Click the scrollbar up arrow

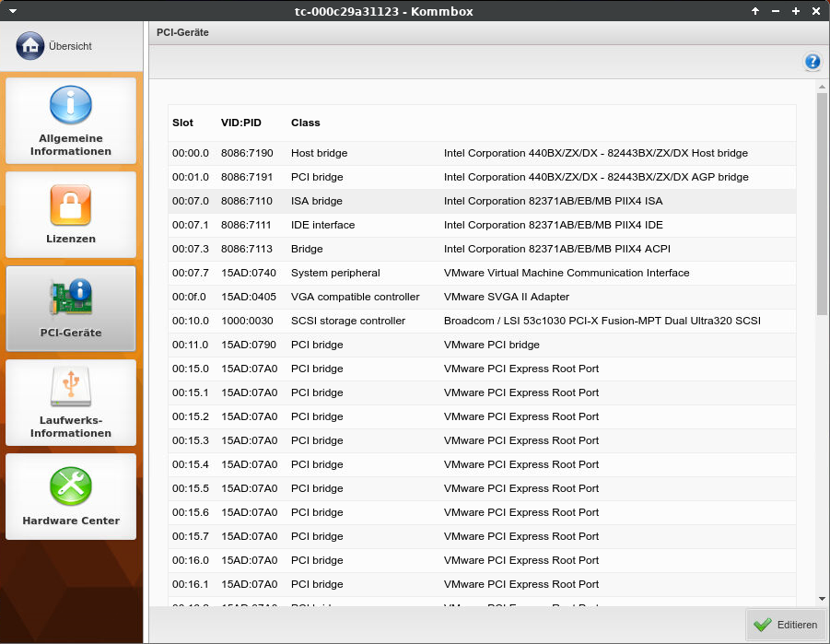tap(822, 87)
